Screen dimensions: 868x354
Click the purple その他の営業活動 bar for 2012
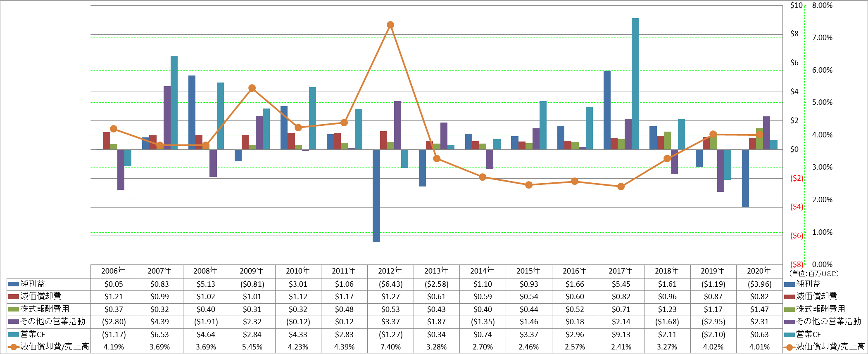point(397,125)
